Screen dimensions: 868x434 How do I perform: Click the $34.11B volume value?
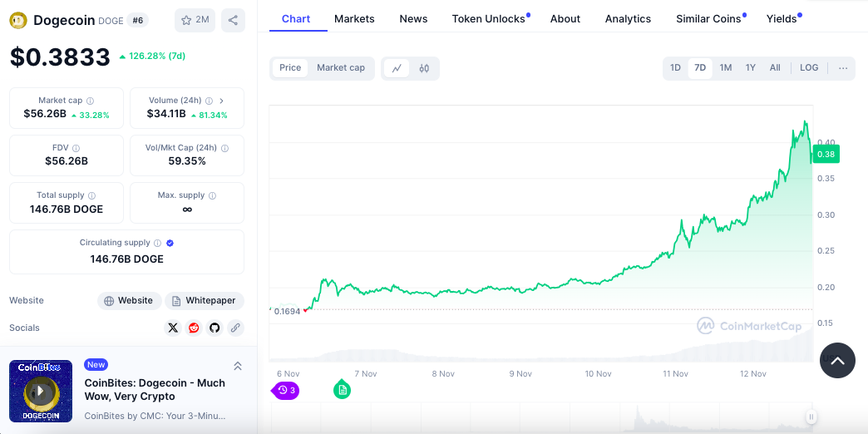166,114
